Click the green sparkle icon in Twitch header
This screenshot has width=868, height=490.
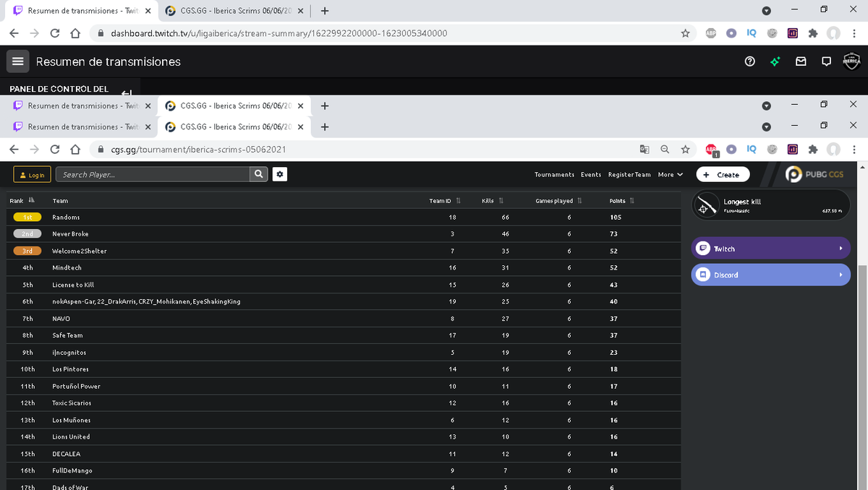point(775,61)
